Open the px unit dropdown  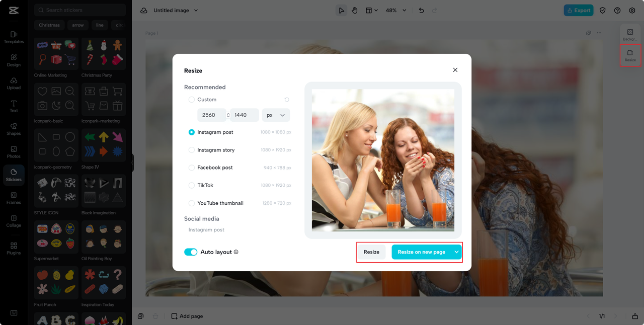coord(276,115)
